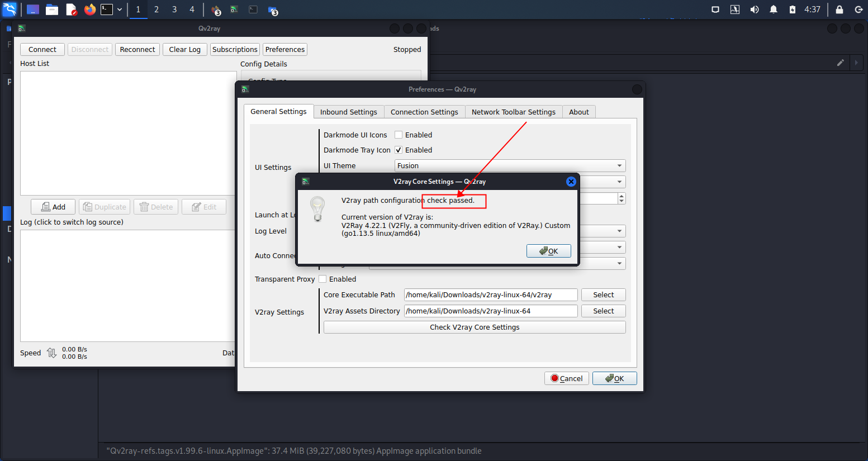Viewport: 868px width, 461px height.
Task: Click Check V2ray Core Settings
Action: [x=475, y=327]
